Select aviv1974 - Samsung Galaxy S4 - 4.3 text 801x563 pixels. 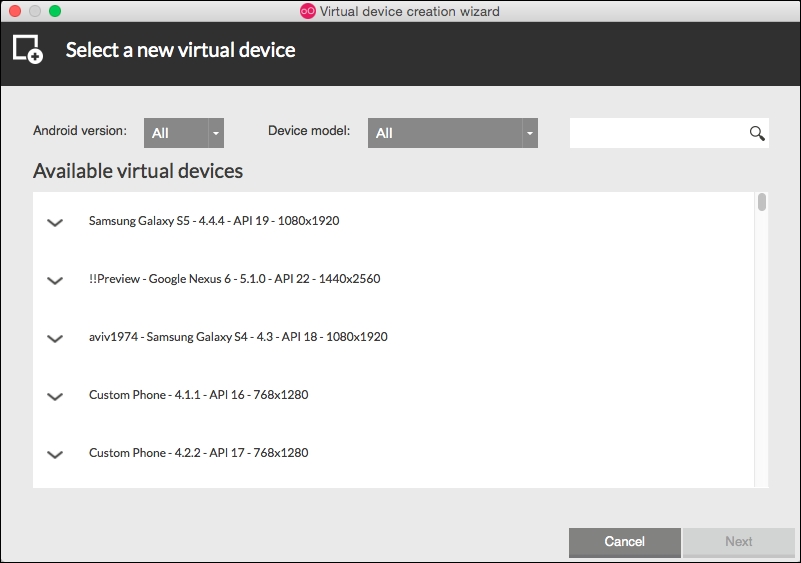238,337
